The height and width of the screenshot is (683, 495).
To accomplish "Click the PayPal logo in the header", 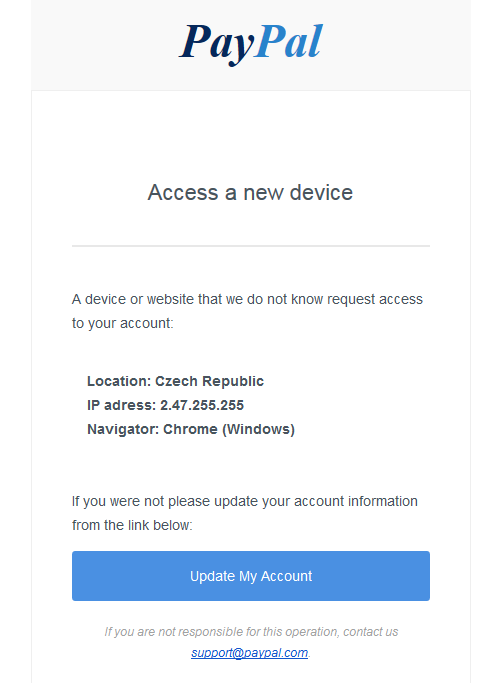I will click(x=251, y=42).
